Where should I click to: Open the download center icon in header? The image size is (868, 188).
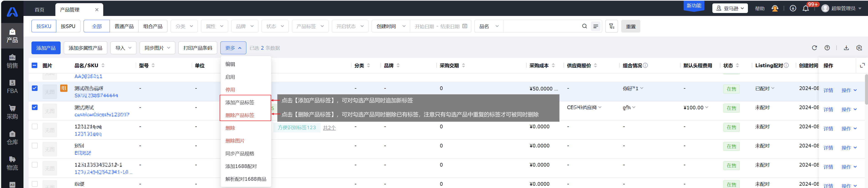(x=793, y=8)
